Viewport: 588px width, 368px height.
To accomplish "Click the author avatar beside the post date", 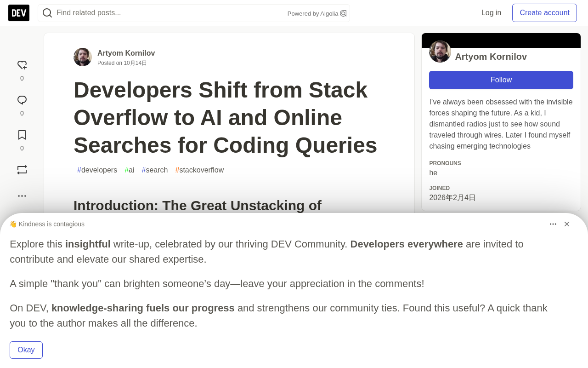I will tap(83, 57).
